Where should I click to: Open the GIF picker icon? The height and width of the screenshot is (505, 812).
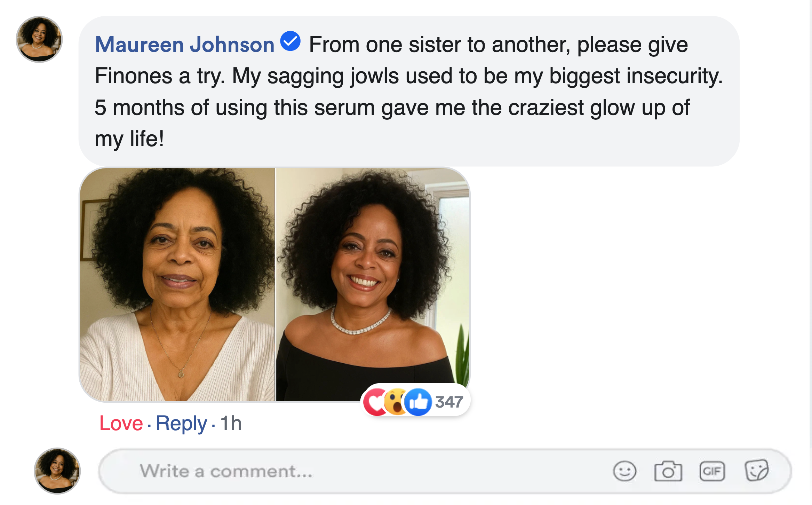pyautogui.click(x=712, y=471)
